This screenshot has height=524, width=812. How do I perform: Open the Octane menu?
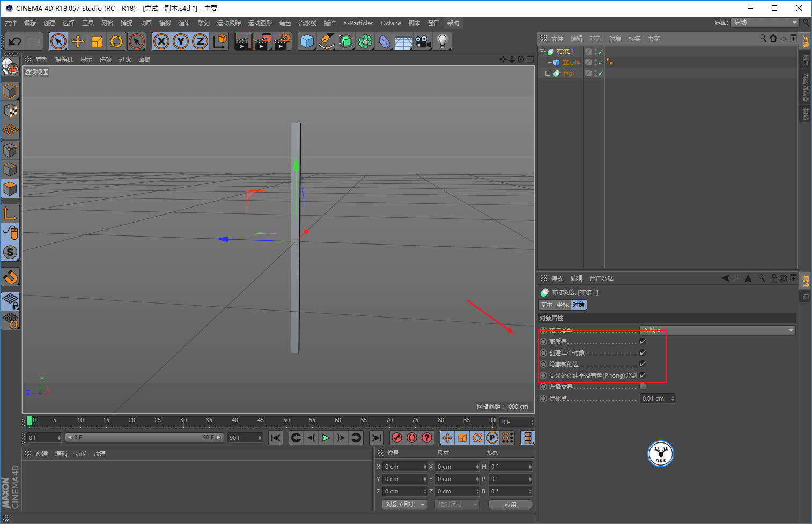[x=391, y=23]
